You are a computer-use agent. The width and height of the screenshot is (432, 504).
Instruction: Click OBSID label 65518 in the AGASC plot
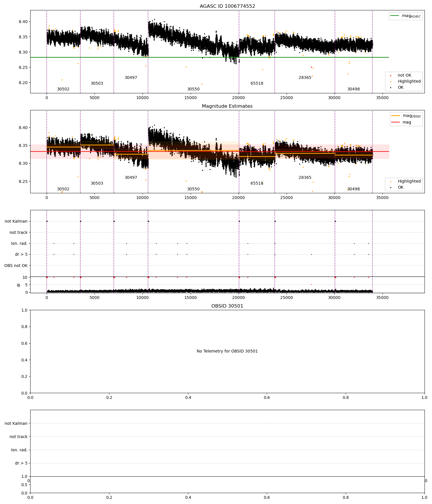pyautogui.click(x=257, y=84)
